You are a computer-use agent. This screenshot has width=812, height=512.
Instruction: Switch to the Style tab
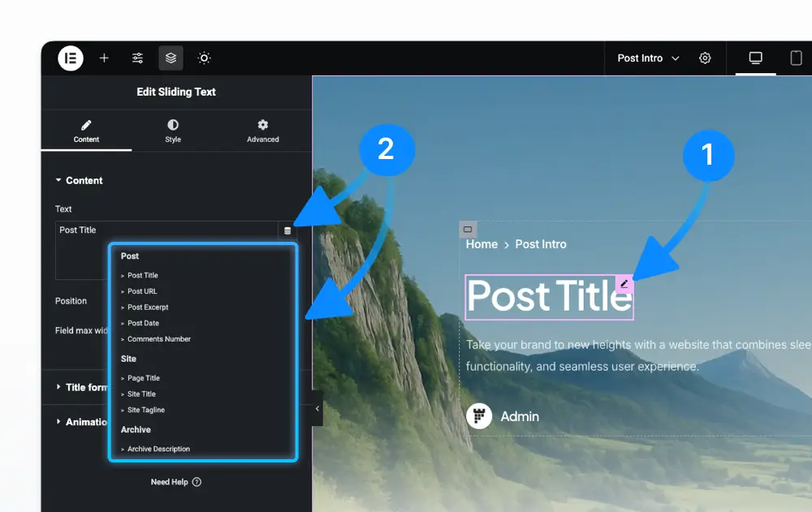pyautogui.click(x=173, y=131)
